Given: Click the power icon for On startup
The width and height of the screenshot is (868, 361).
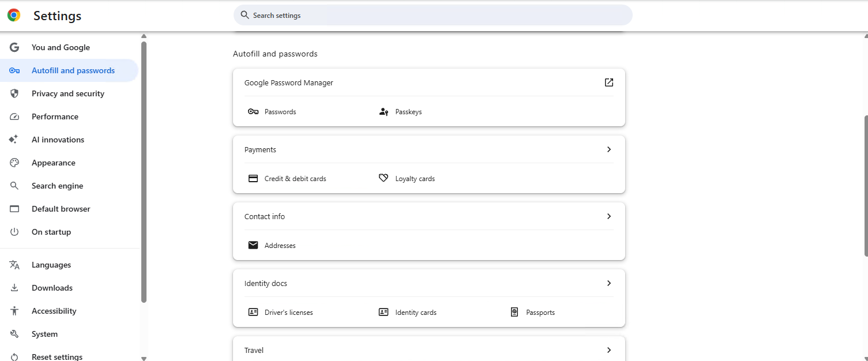Looking at the screenshot, I should click(x=14, y=232).
